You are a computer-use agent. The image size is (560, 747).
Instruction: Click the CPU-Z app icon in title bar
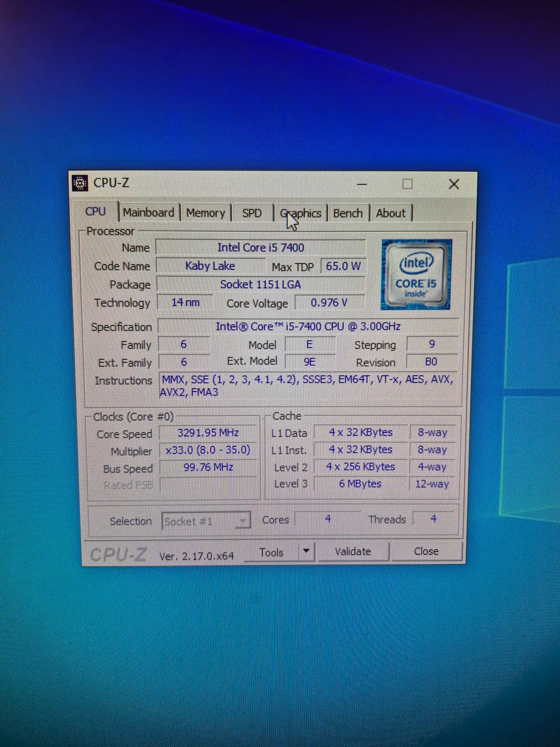coord(80,183)
